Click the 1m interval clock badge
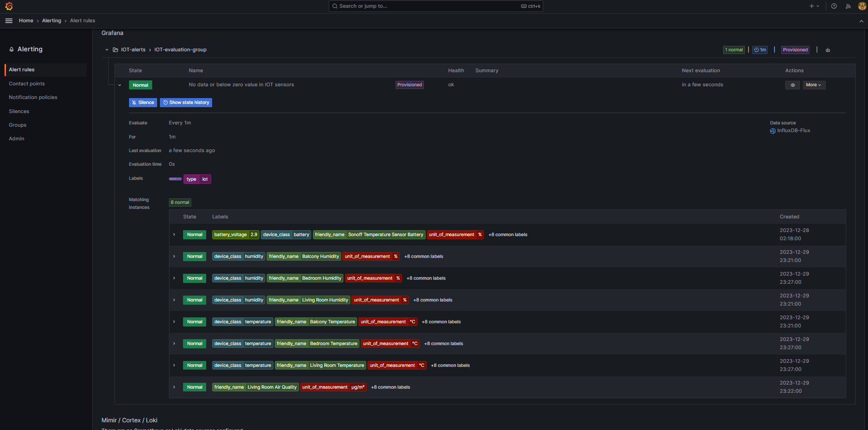The height and width of the screenshot is (430, 868). 760,50
